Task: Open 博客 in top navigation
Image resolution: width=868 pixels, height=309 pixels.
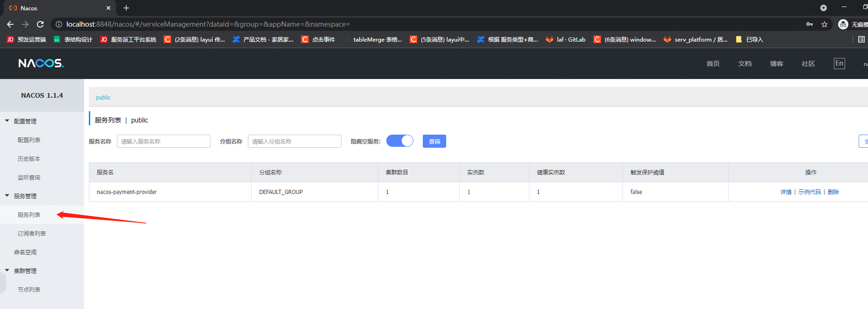Action: (x=776, y=64)
